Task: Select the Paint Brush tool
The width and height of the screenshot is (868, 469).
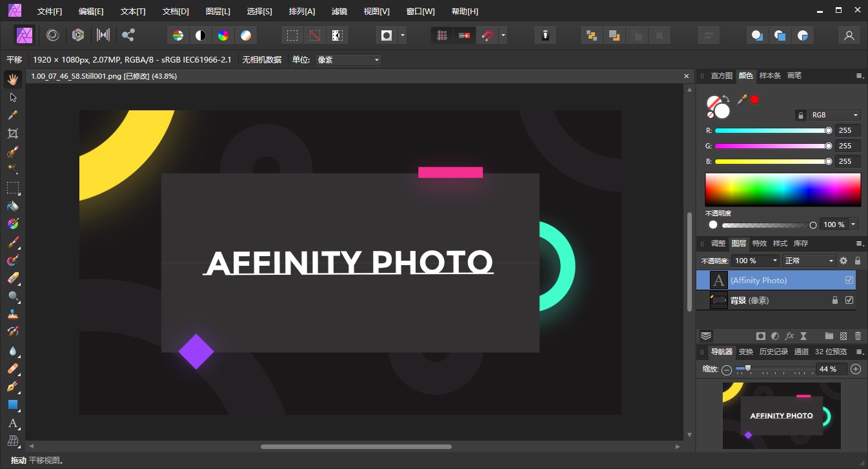Action: click(x=13, y=243)
